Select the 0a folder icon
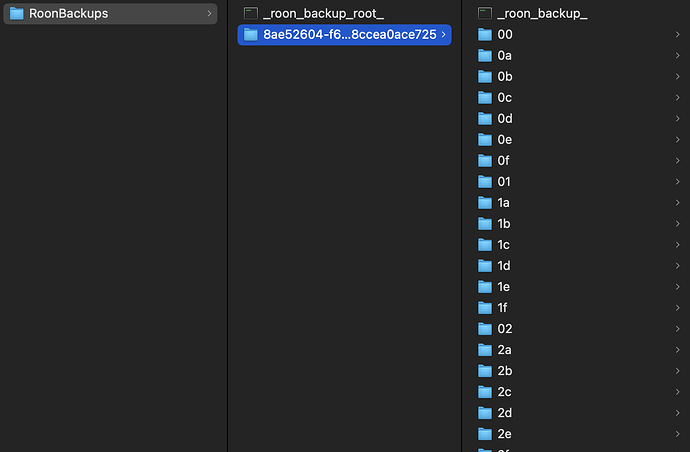Screen dimensions: 690x452 (485, 56)
